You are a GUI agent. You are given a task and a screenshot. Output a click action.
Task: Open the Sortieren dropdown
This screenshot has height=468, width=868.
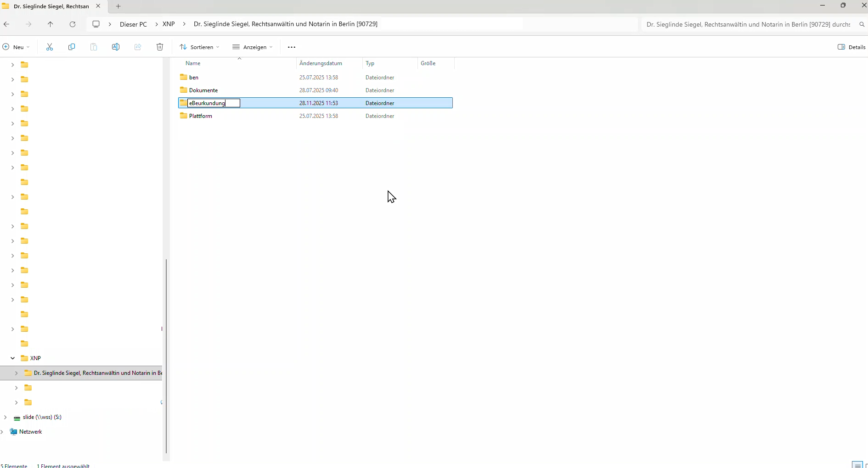pos(200,47)
